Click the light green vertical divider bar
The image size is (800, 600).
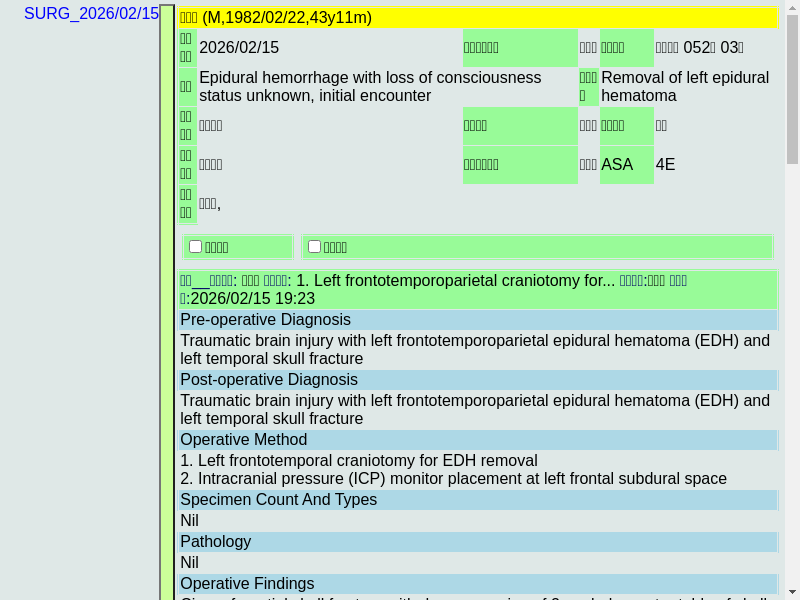coord(167,300)
